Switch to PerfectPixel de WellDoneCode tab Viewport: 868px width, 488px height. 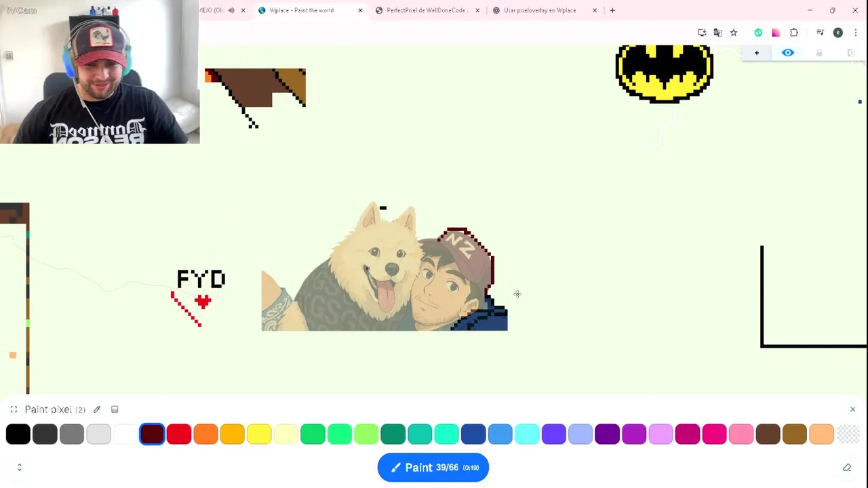(x=426, y=10)
